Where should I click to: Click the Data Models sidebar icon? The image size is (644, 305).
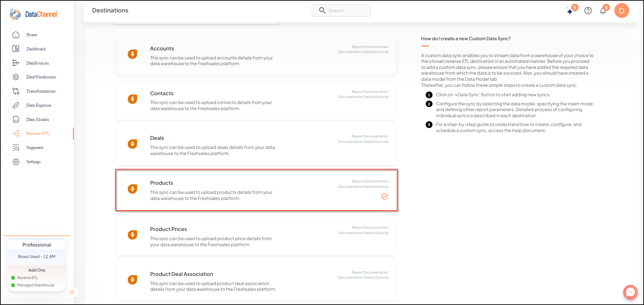16,119
